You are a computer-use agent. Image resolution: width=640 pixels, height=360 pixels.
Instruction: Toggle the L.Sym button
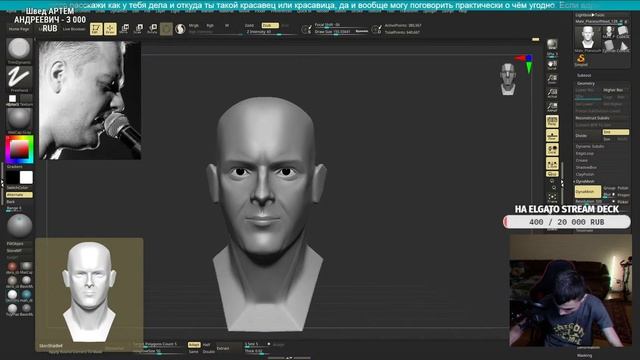[552, 164]
